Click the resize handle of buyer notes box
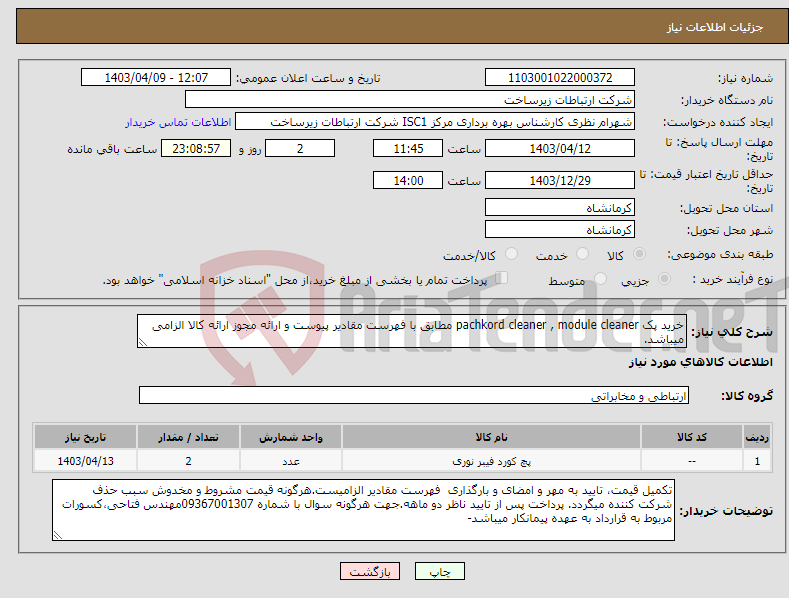The image size is (789, 598). pyautogui.click(x=58, y=535)
